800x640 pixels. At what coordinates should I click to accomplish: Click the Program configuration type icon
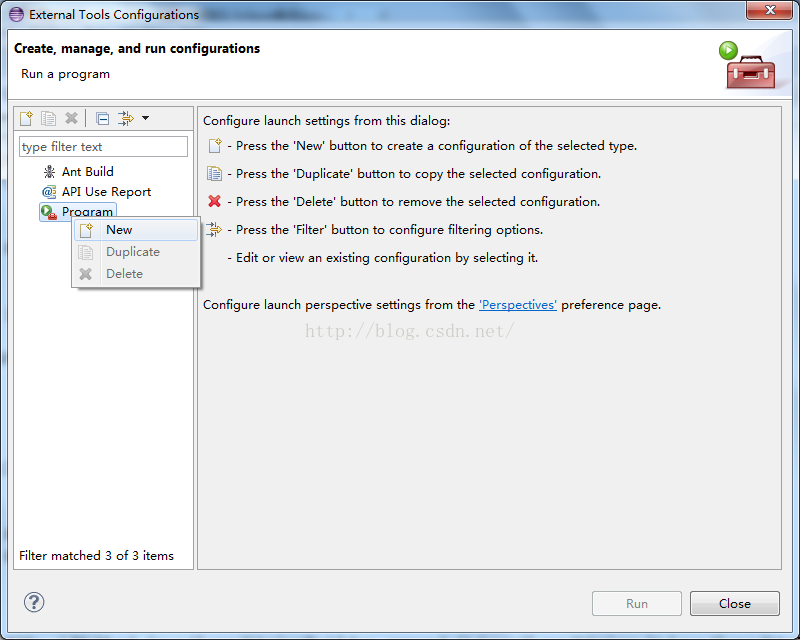pyautogui.click(x=45, y=212)
